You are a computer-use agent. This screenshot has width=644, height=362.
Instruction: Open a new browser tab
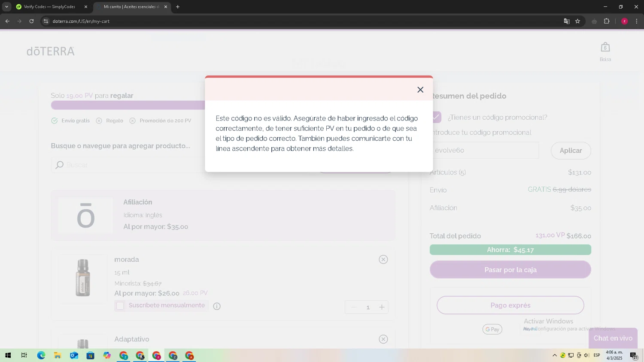tap(178, 7)
